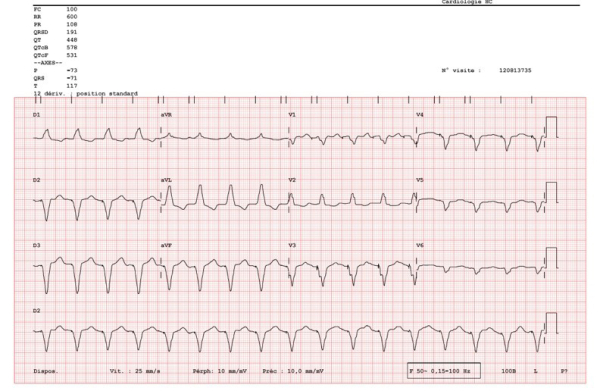Select the '100B' footer code

point(509,371)
